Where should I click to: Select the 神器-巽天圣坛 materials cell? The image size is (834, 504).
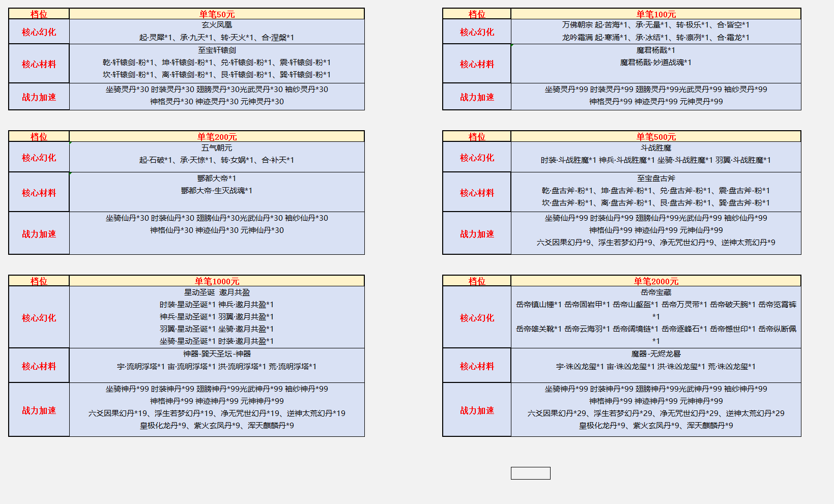tap(217, 365)
